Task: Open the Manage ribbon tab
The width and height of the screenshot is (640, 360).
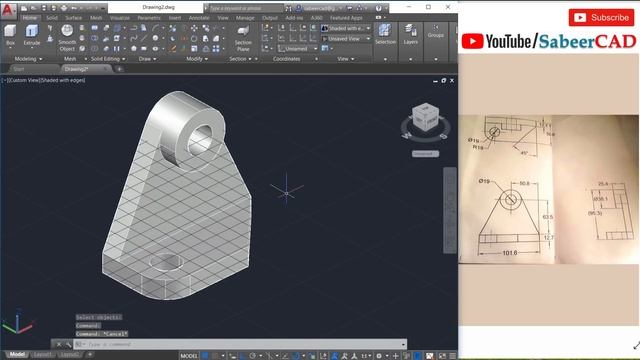Action: tap(245, 18)
